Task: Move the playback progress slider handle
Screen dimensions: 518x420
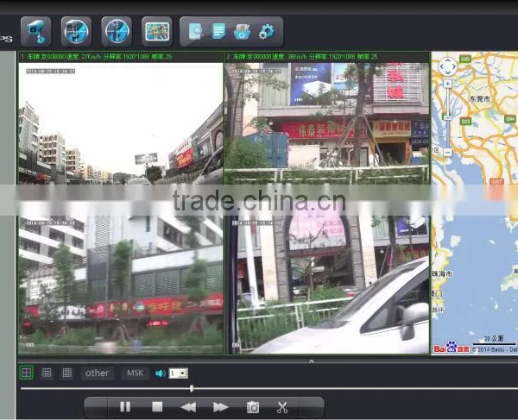Action: [192, 389]
